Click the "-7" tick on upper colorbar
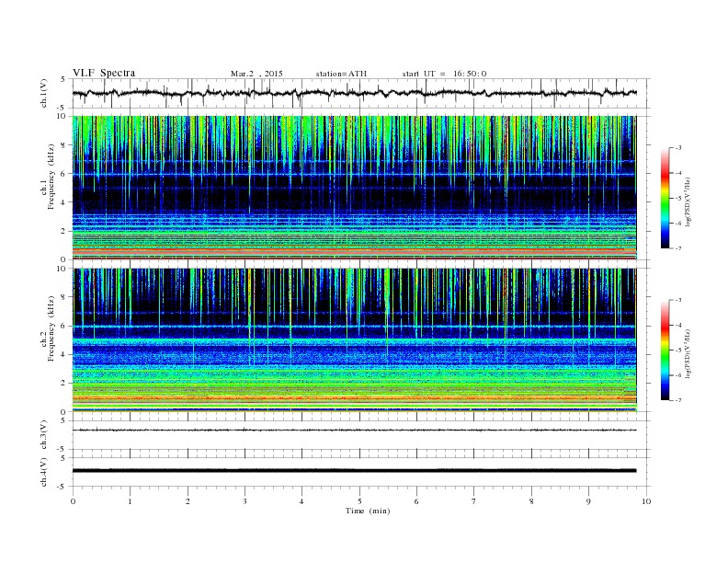The width and height of the screenshot is (728, 563). [x=678, y=248]
